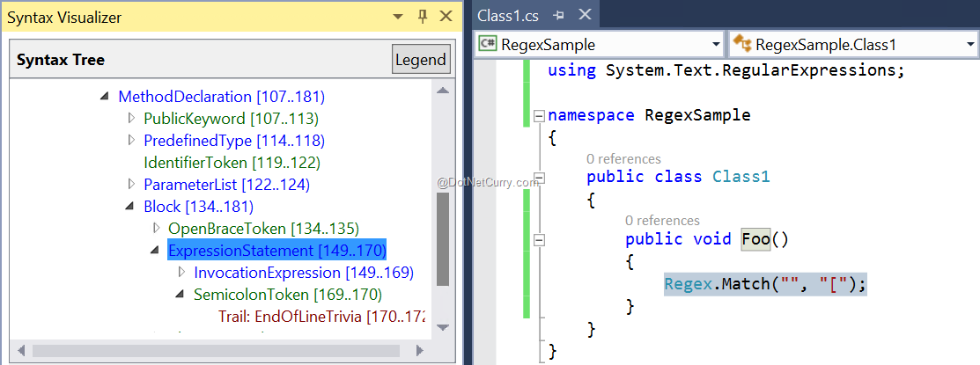
Task: Toggle auto-hide pin on Syntax Visualizer
Action: 422,17
